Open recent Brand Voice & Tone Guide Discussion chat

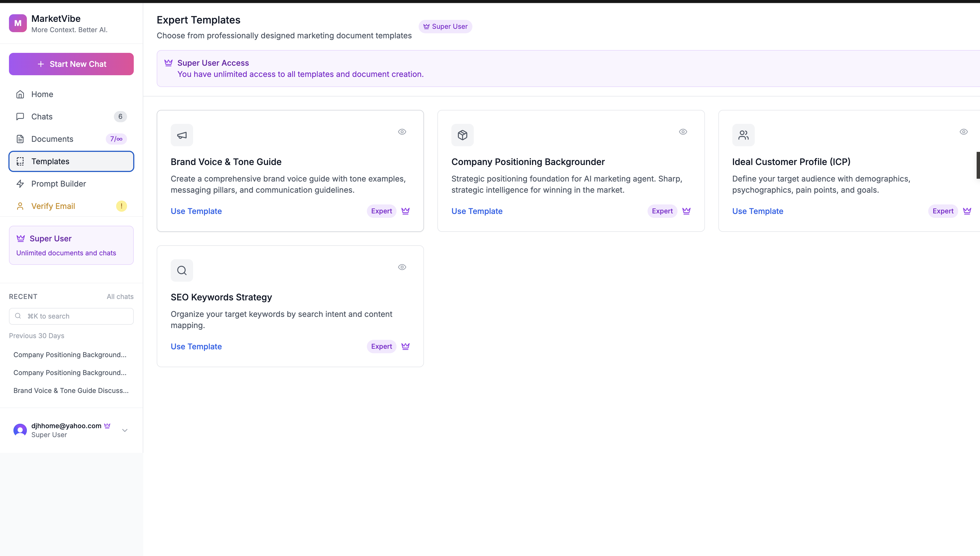(71, 390)
